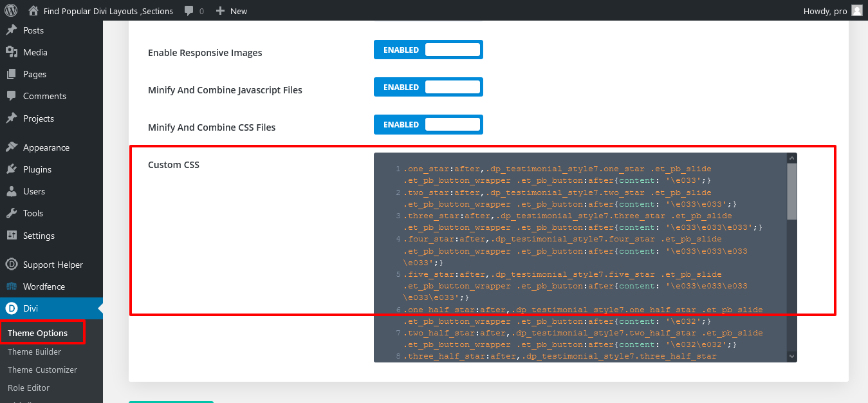The height and width of the screenshot is (403, 868).
Task: Click the Custom CSS label
Action: (174, 165)
